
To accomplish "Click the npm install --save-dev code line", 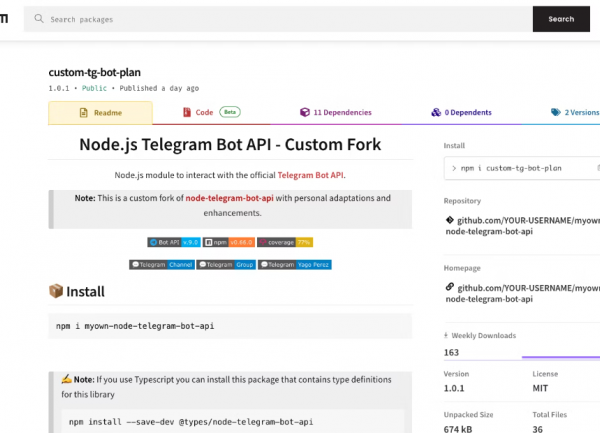I will pyautogui.click(x=191, y=422).
